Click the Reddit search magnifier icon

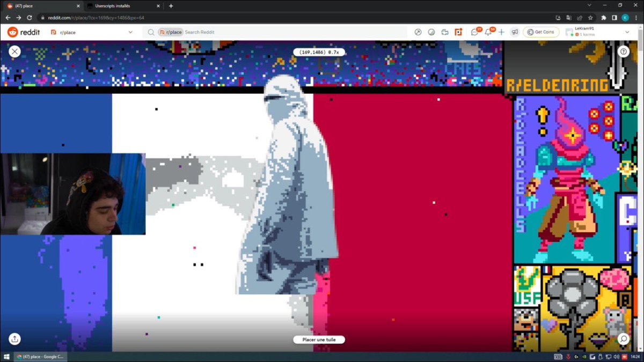click(151, 32)
